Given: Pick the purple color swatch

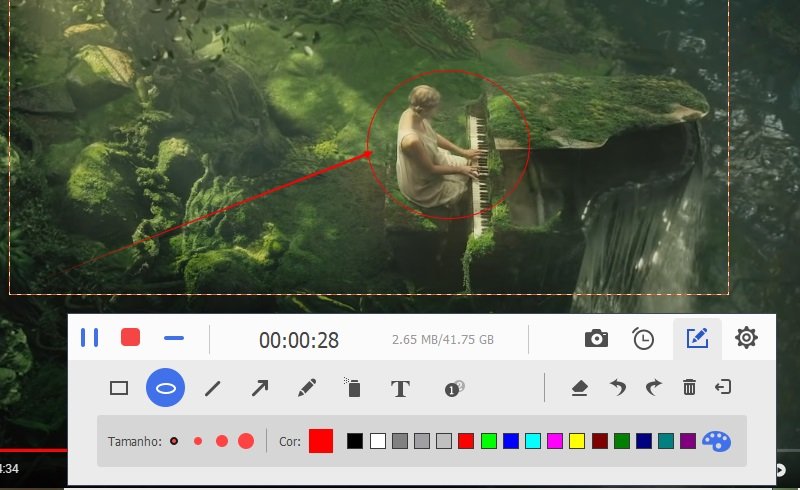Looking at the screenshot, I should pyautogui.click(x=688, y=441).
